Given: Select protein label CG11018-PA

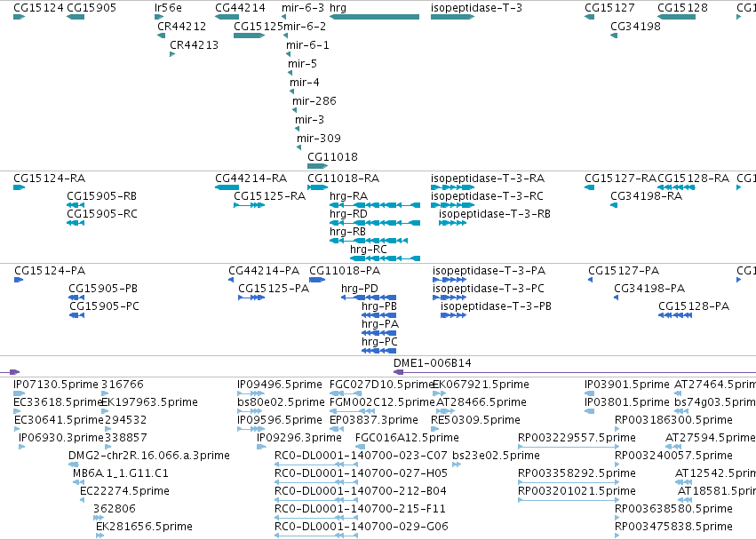Looking at the screenshot, I should (345, 271).
